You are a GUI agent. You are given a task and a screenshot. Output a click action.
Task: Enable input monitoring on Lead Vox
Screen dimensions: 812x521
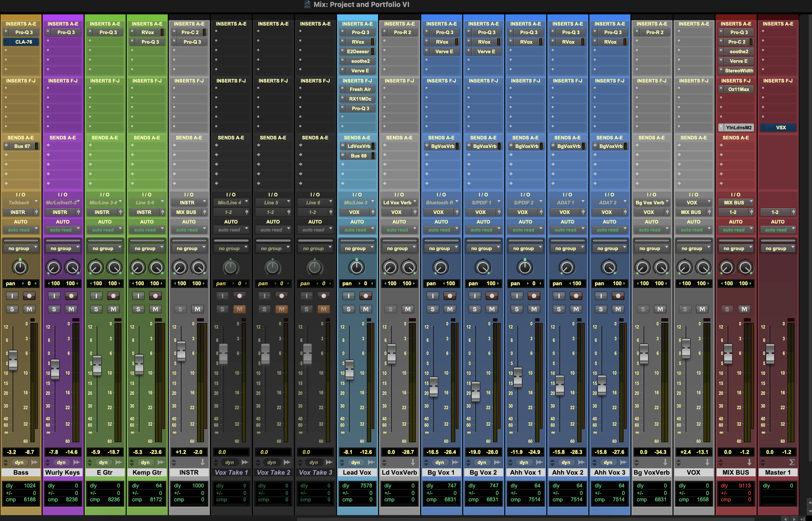[x=348, y=296]
